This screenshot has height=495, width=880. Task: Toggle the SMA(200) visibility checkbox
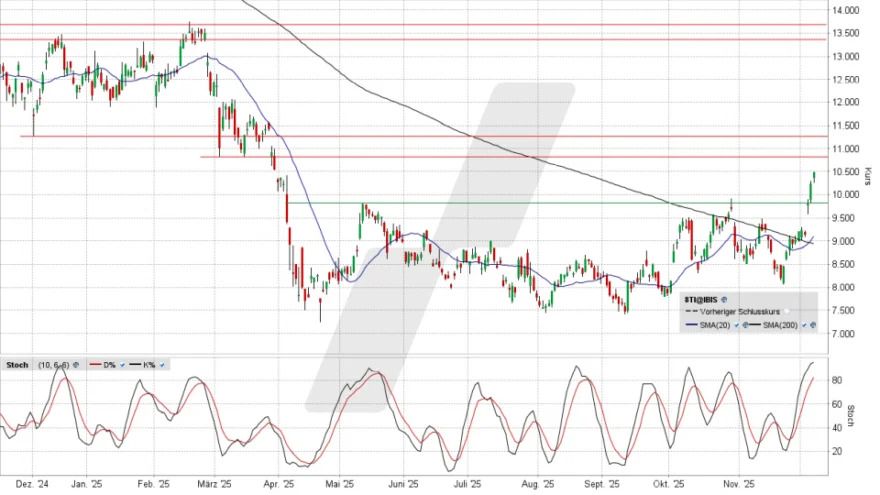coord(804,325)
